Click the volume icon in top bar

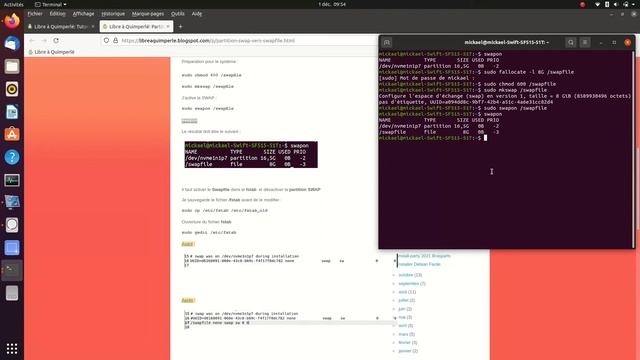[616, 4]
